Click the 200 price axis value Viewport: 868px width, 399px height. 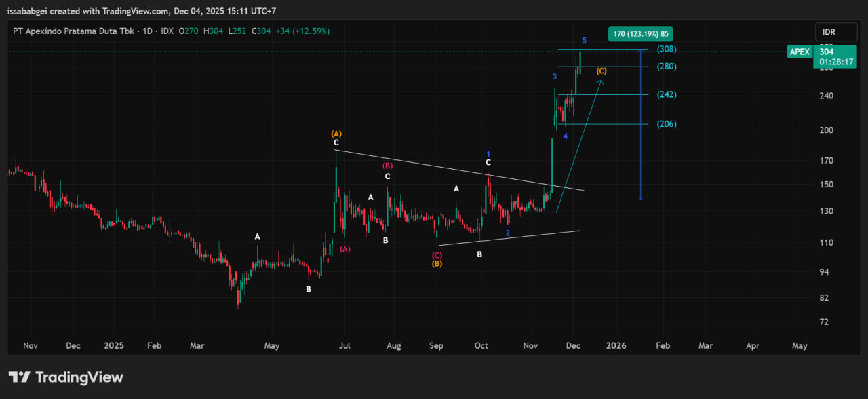[827, 130]
